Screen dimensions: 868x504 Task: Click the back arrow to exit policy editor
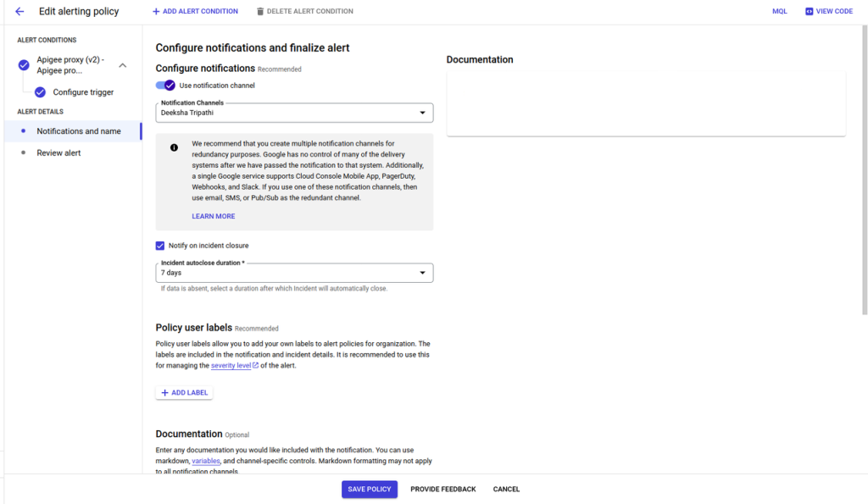(19, 11)
